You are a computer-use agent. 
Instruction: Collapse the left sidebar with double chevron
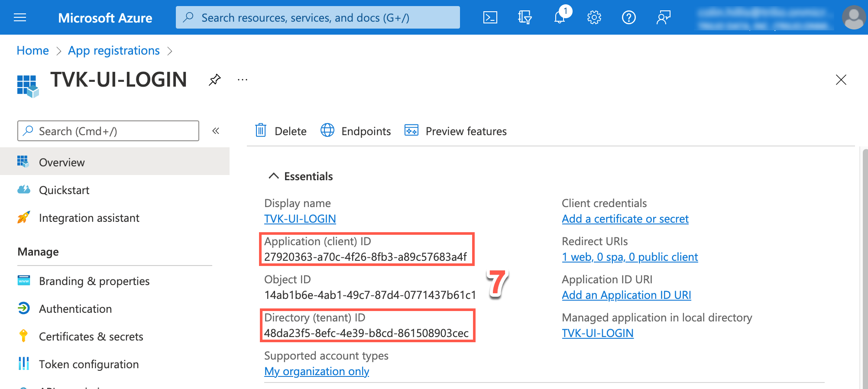click(216, 131)
